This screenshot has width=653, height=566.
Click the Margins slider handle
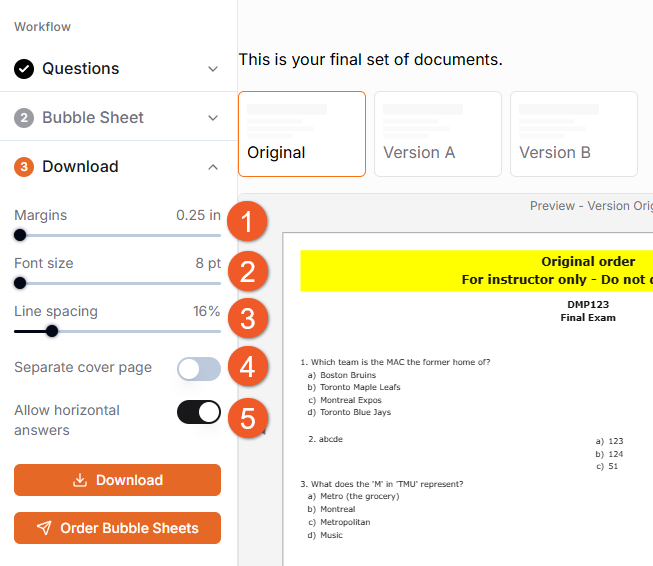click(x=20, y=235)
